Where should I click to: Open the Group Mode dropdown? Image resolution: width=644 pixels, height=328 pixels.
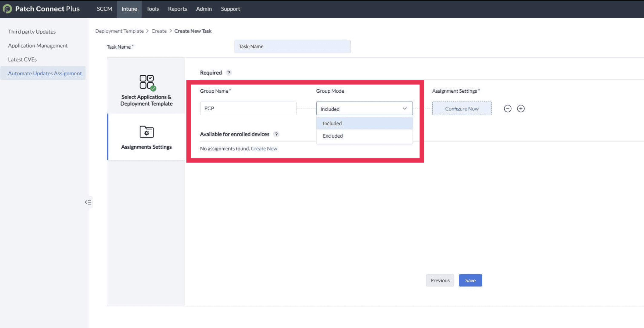[364, 108]
